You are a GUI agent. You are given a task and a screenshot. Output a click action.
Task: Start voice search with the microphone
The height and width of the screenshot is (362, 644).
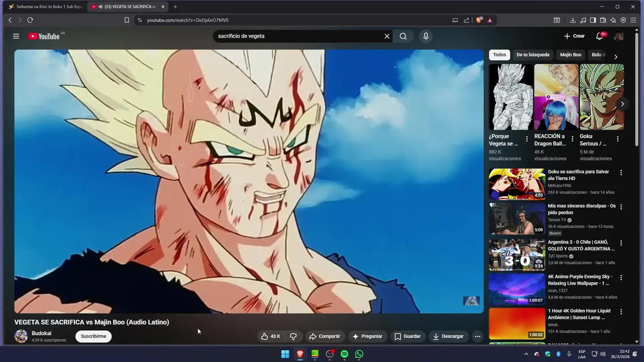tap(426, 36)
